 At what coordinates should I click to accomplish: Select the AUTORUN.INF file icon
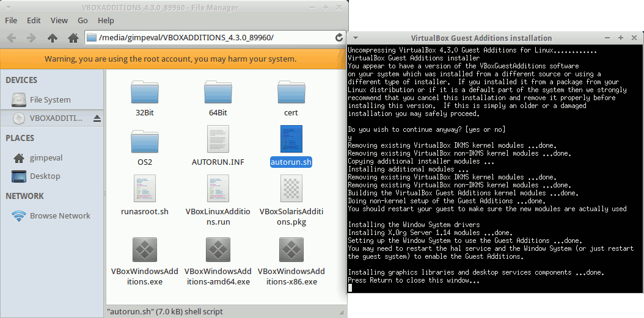(218, 140)
